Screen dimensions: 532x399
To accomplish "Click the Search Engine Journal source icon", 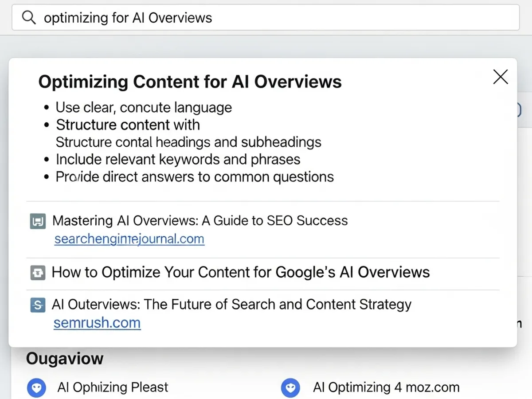I will (38, 221).
